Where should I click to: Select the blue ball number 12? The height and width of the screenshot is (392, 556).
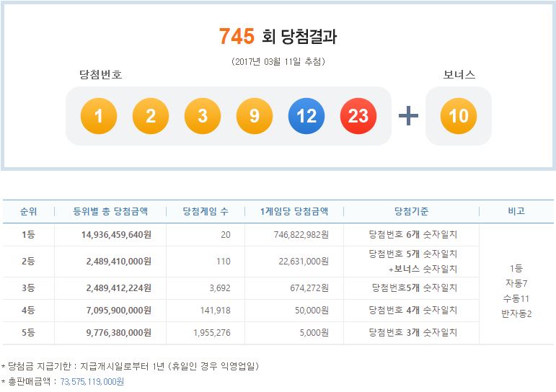pyautogui.click(x=306, y=116)
